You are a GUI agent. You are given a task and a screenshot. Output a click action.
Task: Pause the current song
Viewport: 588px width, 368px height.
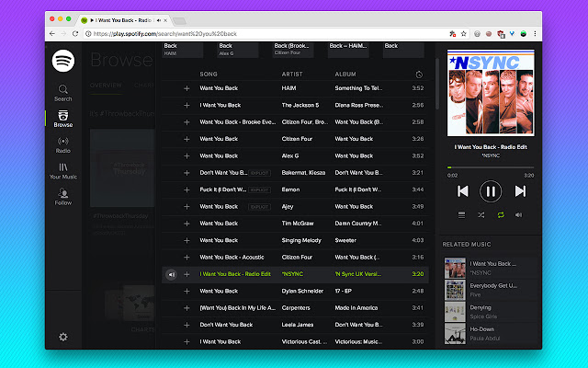pyautogui.click(x=491, y=191)
